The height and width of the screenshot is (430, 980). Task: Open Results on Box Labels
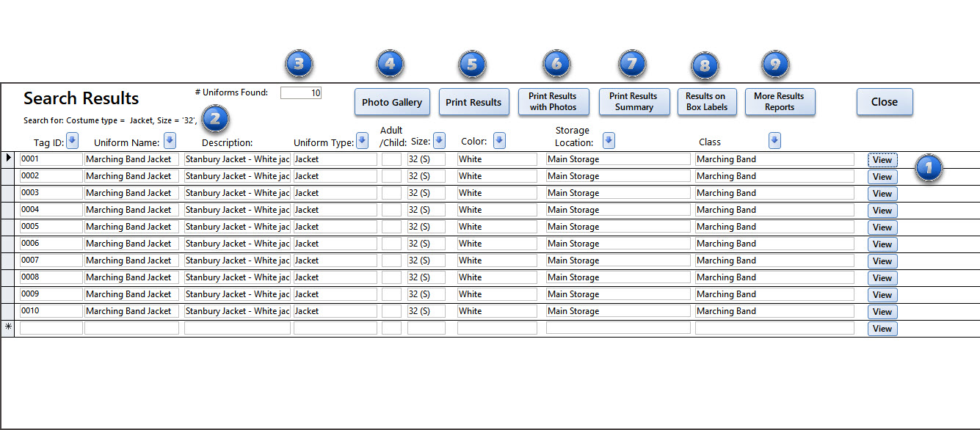tap(705, 102)
